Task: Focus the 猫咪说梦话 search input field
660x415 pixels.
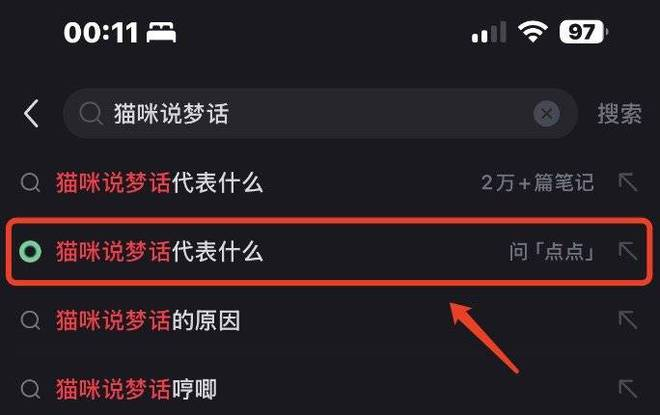Action: [x=320, y=113]
